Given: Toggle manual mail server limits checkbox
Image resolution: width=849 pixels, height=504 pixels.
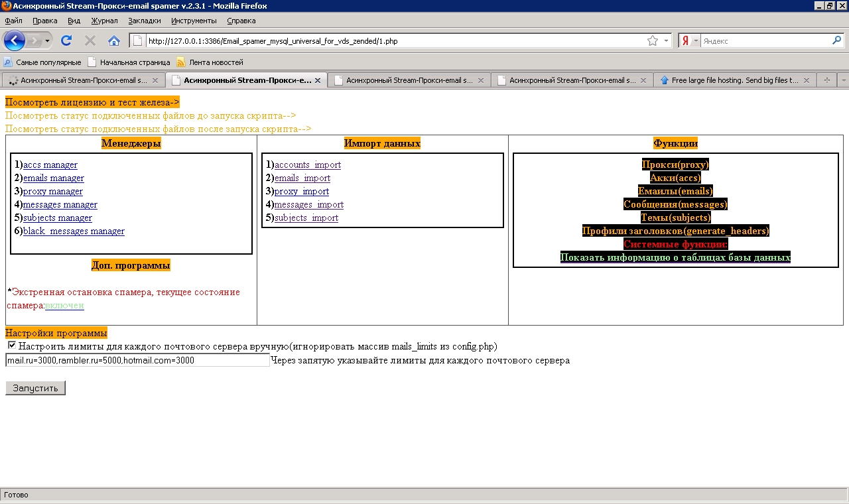Looking at the screenshot, I should click(x=12, y=346).
